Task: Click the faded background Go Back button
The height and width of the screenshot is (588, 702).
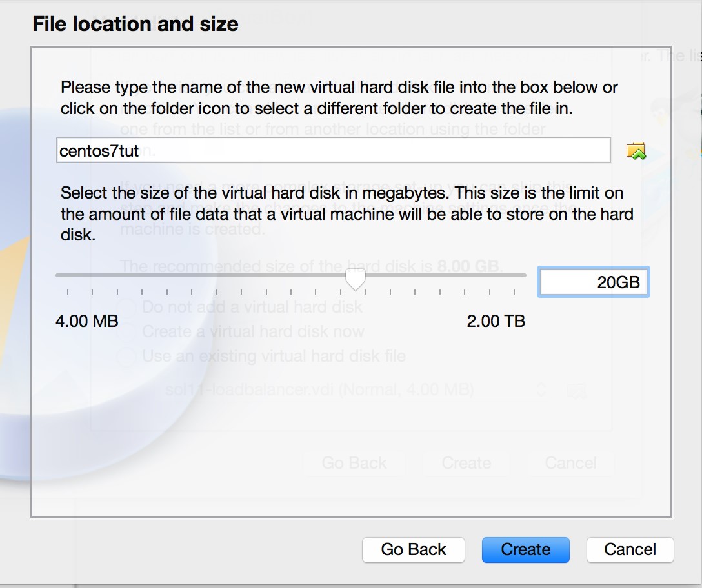Action: point(354,463)
